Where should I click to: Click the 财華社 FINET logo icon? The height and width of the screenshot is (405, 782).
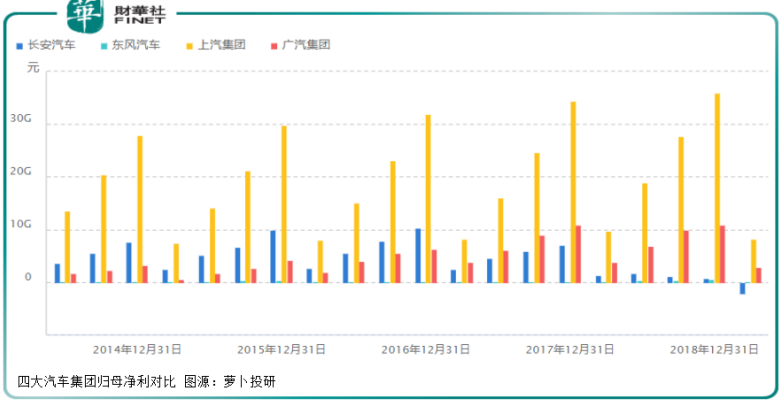coord(86,14)
